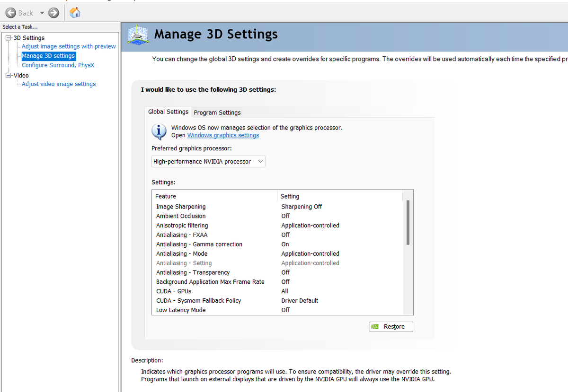Click the Back arrow button

11,13
